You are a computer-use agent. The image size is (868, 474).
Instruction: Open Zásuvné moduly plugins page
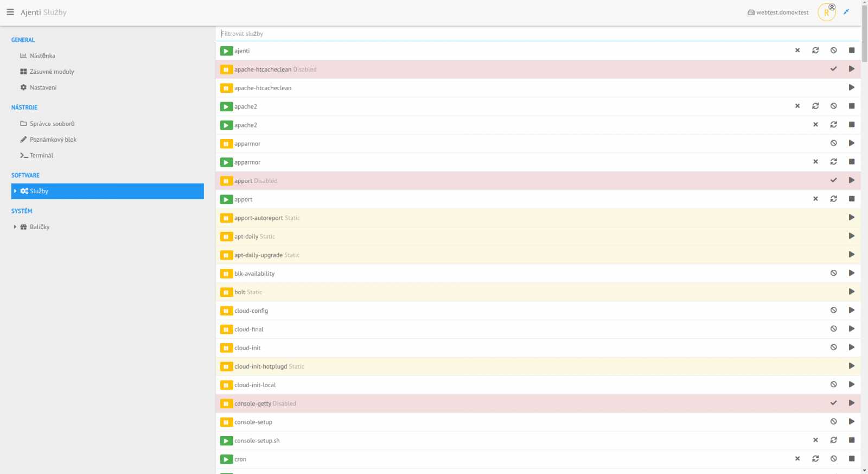pos(47,72)
